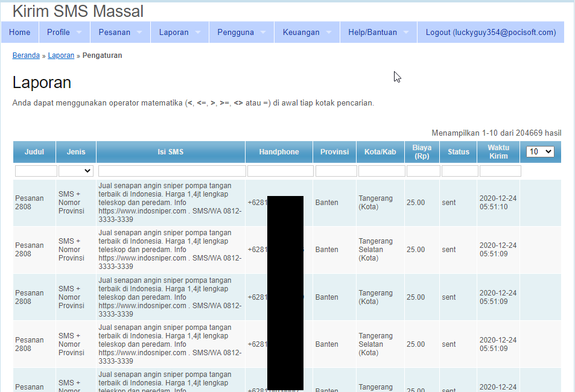
Task: Open the Pesanan navigation menu
Action: [x=120, y=33]
